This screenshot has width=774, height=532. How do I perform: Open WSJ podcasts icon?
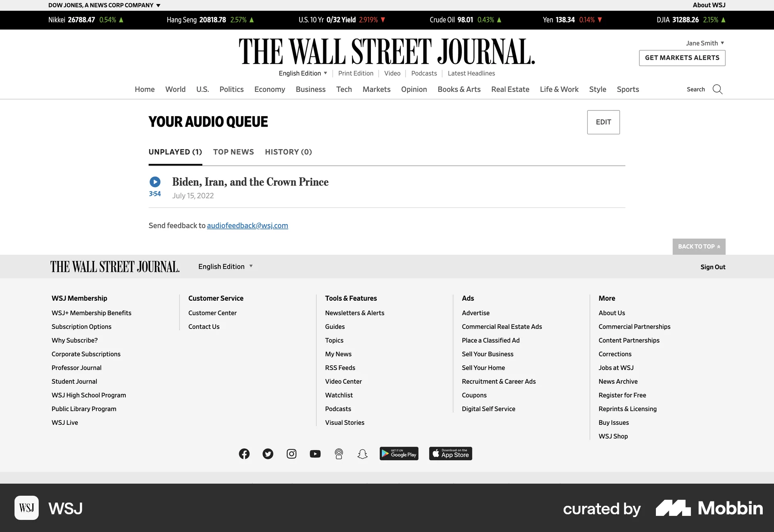(x=339, y=454)
